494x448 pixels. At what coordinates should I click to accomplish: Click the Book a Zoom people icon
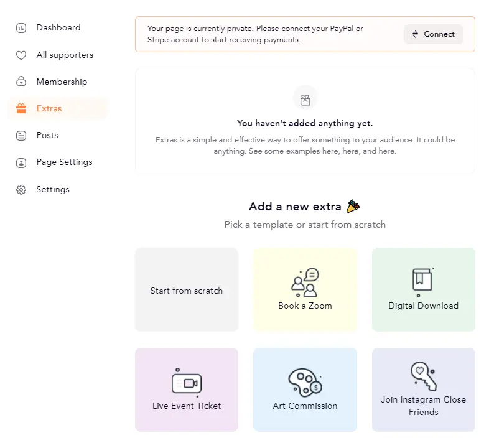(305, 282)
